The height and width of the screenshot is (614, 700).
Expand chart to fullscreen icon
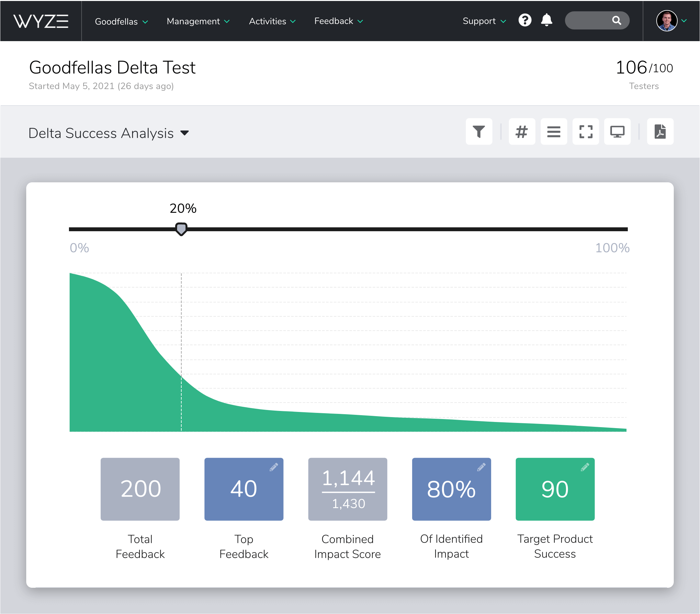tap(585, 131)
